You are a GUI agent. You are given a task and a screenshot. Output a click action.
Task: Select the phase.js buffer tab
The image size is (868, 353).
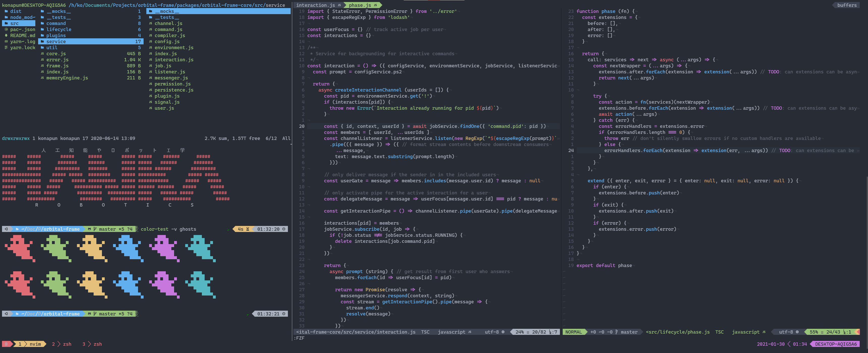tap(360, 5)
